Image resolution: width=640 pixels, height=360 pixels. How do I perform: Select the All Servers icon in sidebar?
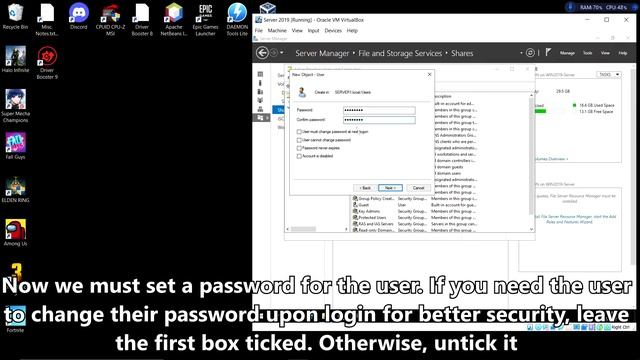pos(260,91)
